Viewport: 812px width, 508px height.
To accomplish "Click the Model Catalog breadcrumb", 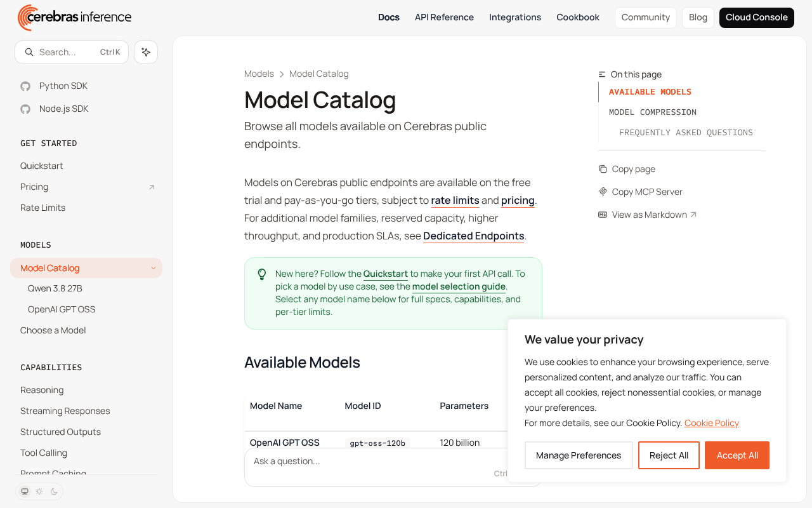I will point(319,74).
